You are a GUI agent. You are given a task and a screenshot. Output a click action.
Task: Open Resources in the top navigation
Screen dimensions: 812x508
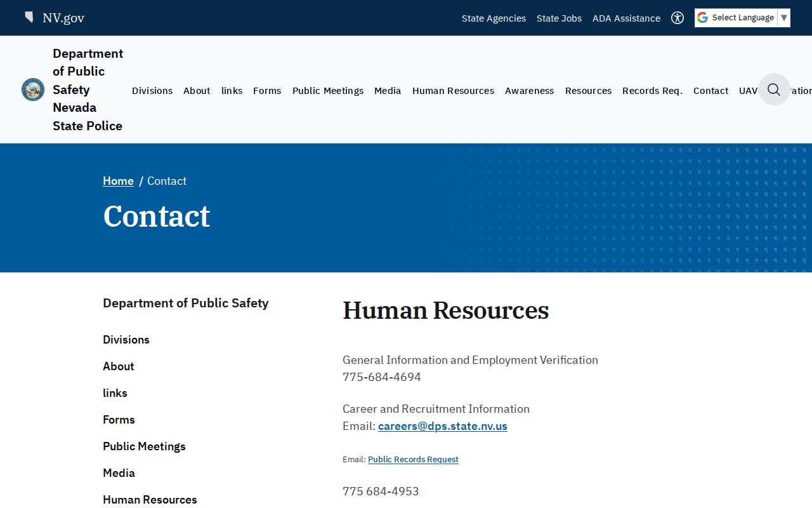(x=588, y=91)
